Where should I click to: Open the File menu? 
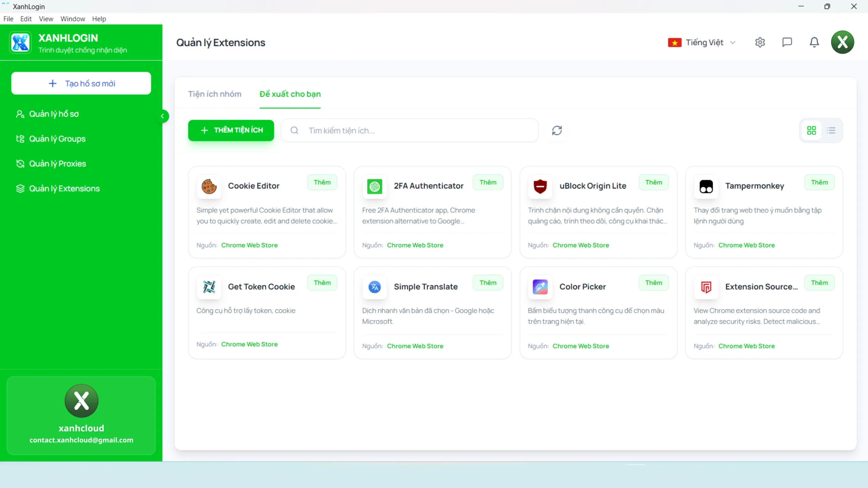pos(8,19)
